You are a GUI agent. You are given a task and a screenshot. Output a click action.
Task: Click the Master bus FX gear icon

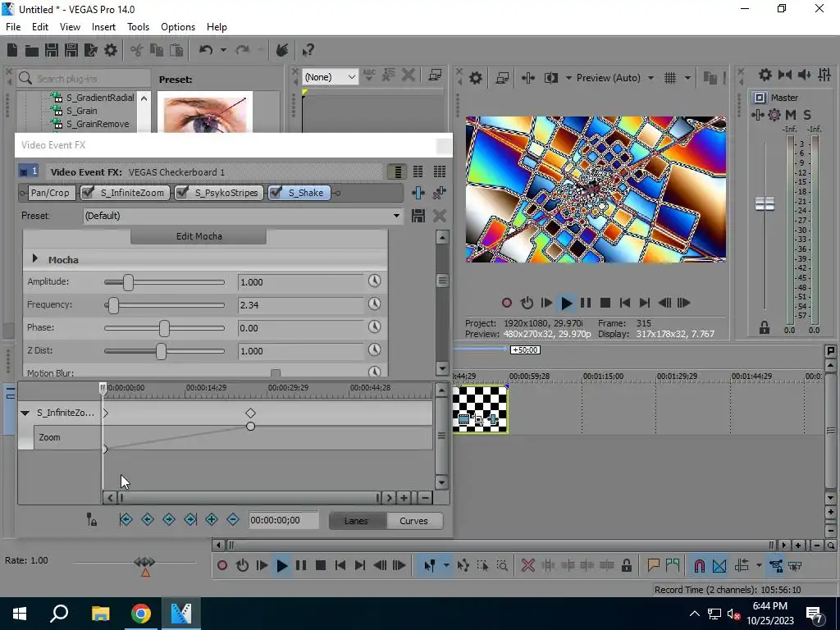coord(774,115)
